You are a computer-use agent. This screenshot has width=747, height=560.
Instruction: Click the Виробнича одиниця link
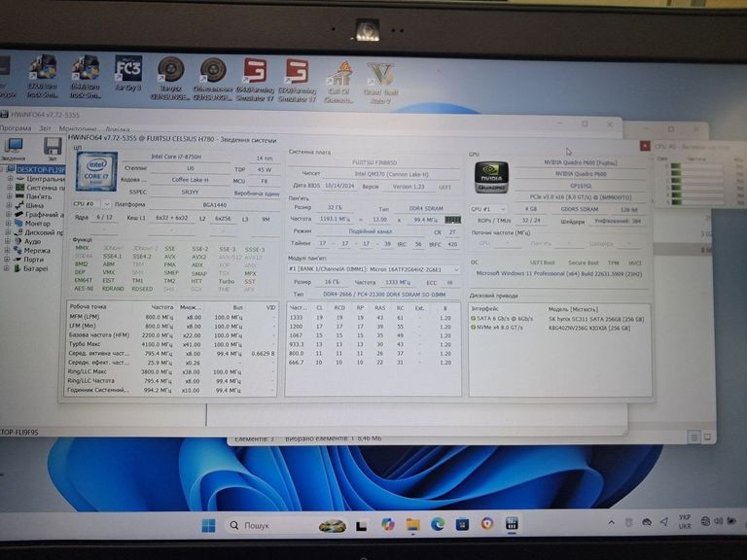pyautogui.click(x=257, y=193)
